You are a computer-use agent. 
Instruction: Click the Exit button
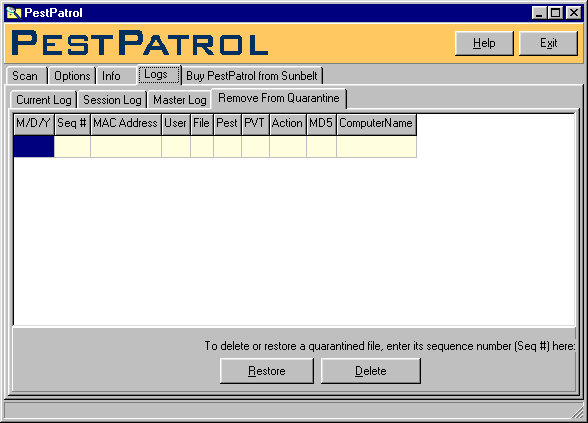click(548, 43)
